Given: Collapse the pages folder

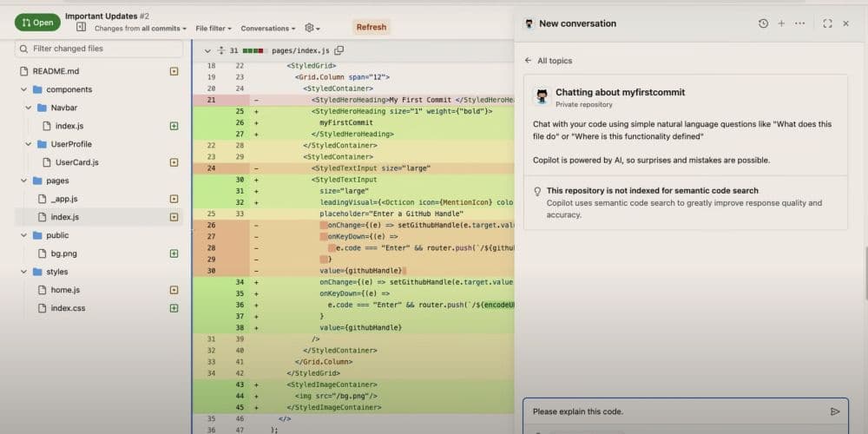Looking at the screenshot, I should coord(23,181).
